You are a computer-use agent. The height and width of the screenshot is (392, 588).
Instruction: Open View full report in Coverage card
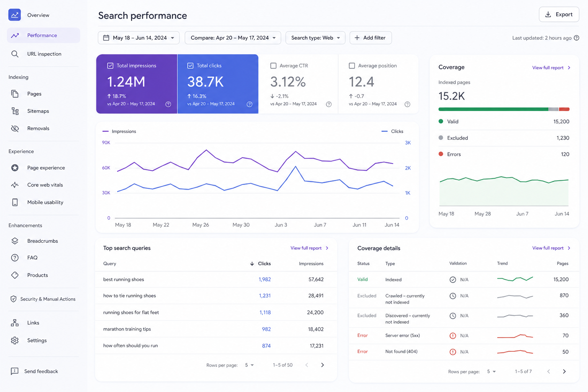(551, 68)
